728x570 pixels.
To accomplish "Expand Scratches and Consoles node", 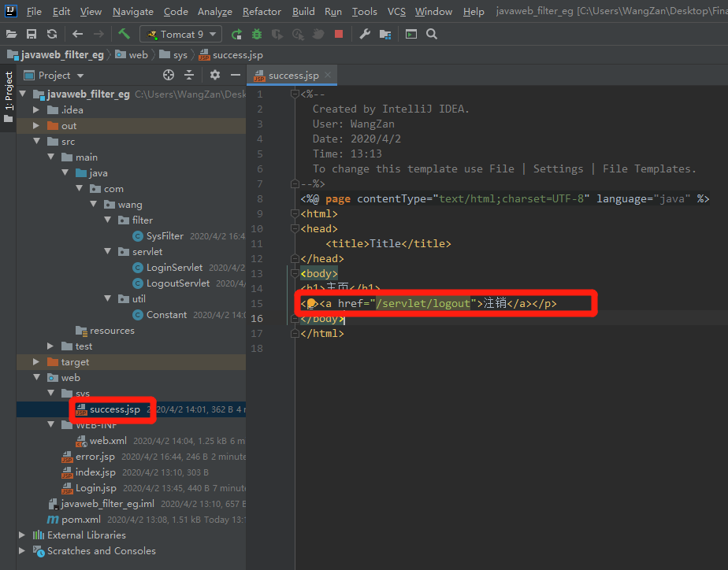I will (x=22, y=550).
